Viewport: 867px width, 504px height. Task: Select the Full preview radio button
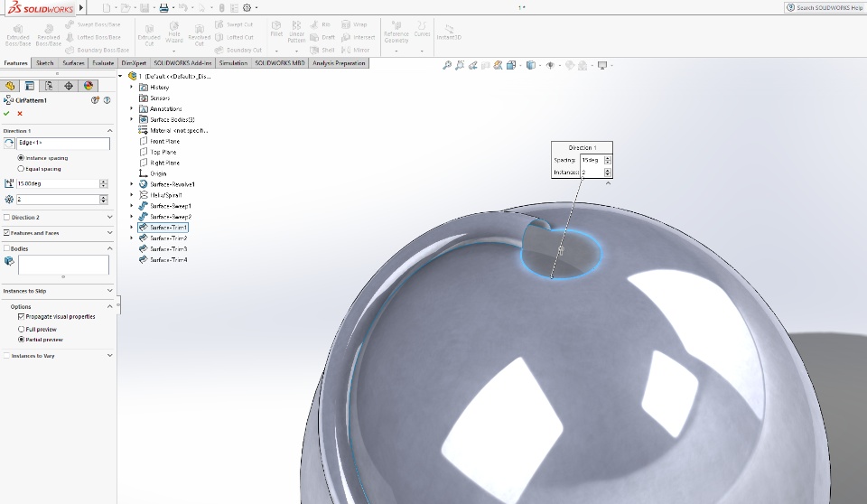[21, 329]
